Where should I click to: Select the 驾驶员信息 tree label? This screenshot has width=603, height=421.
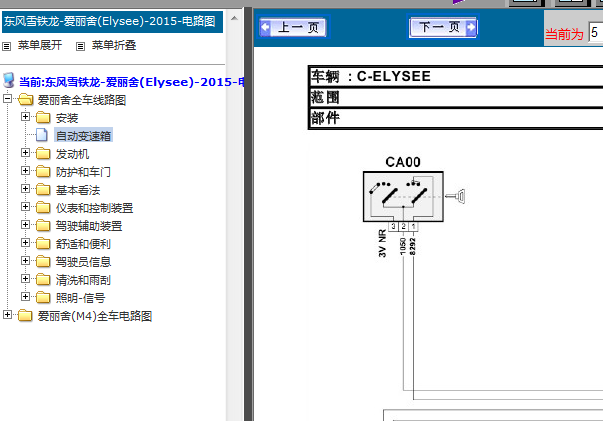point(83,262)
